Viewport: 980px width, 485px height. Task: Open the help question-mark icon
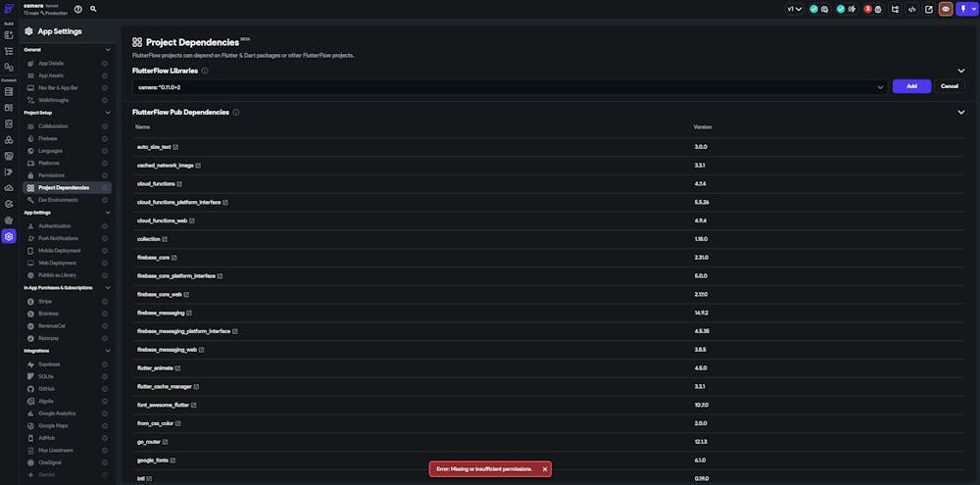[78, 10]
